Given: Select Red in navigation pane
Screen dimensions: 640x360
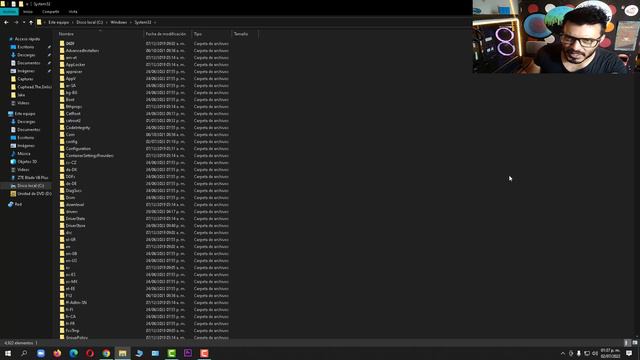Looking at the screenshot, I should 18,204.
